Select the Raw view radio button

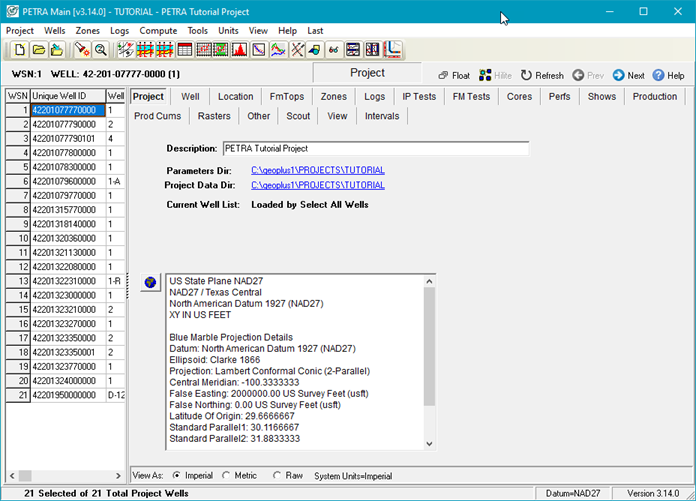click(x=277, y=475)
